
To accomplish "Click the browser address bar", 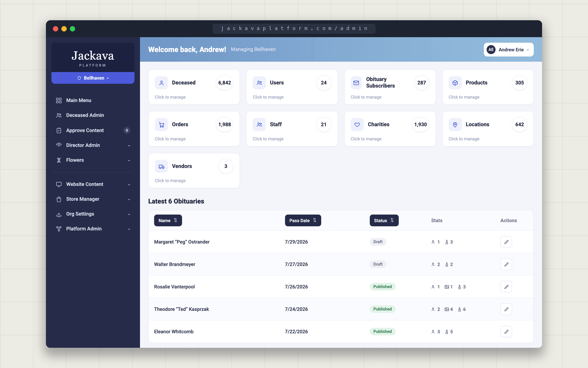I will pos(294,29).
